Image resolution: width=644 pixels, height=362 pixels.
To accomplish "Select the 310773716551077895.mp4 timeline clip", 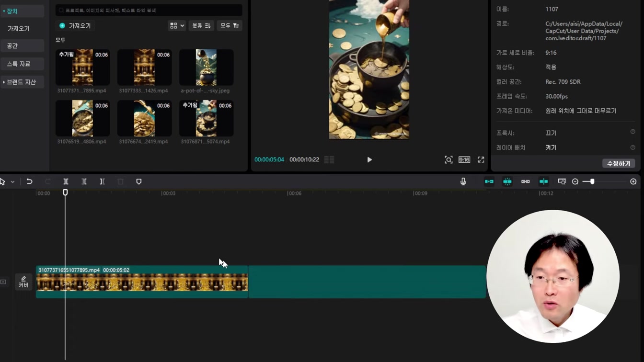I will point(142,282).
